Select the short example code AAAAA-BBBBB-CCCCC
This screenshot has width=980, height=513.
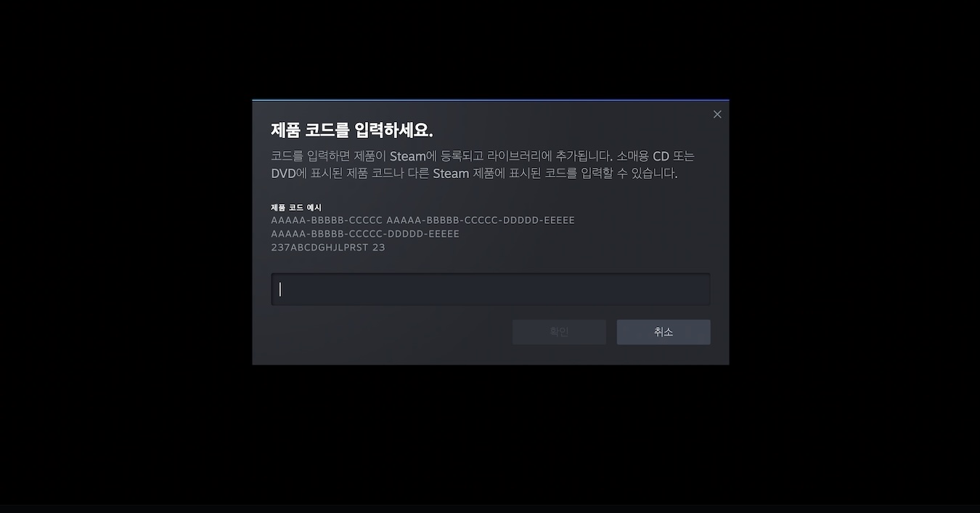pyautogui.click(x=327, y=220)
